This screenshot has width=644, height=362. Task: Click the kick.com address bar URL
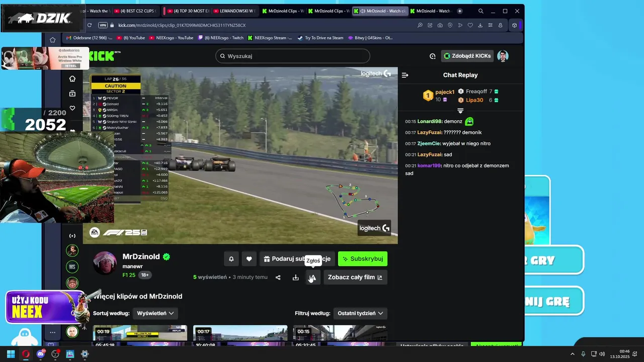tap(182, 25)
